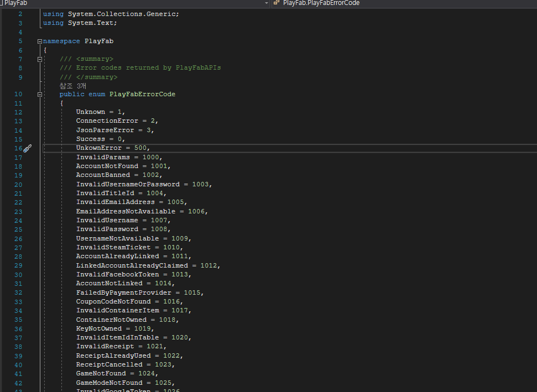This screenshot has height=392, width=537.
Task: Click 'AccountNotLinked = 1014' line
Action: click(126, 283)
